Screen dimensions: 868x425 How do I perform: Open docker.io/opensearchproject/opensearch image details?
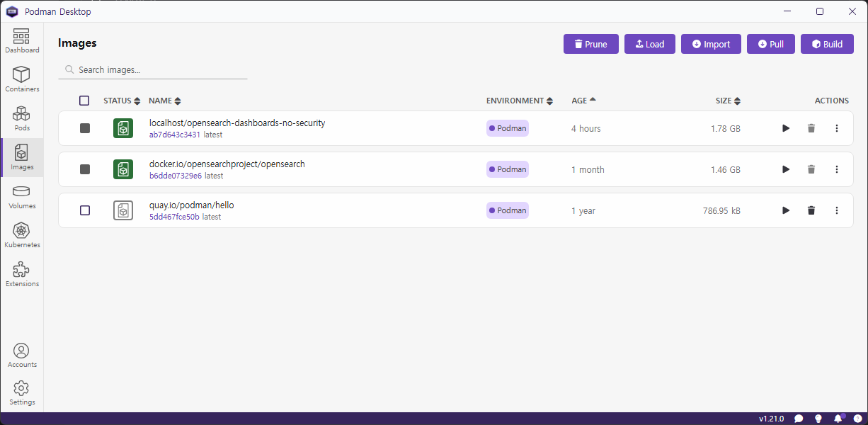(227, 164)
